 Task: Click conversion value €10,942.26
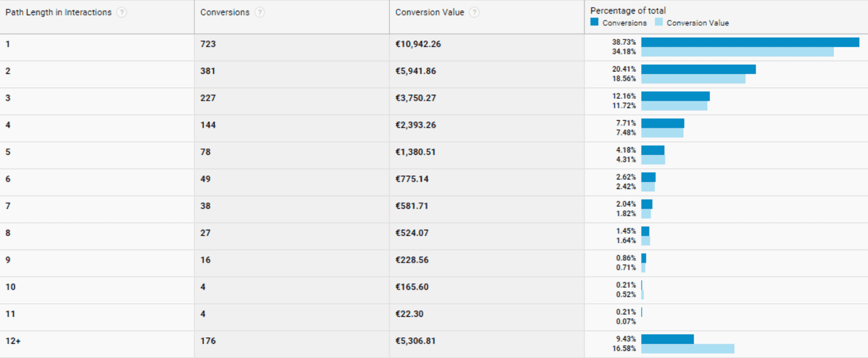418,44
